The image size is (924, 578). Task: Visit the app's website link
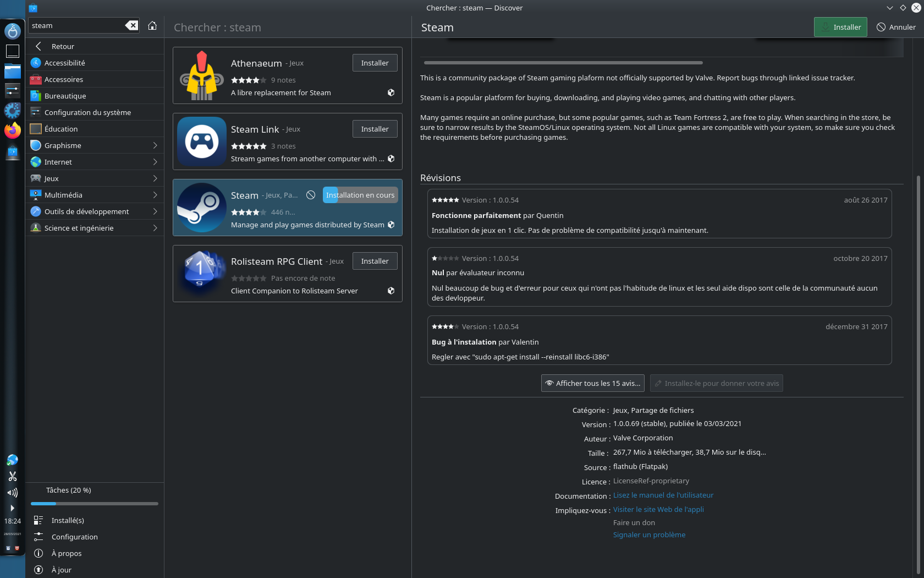[658, 509]
